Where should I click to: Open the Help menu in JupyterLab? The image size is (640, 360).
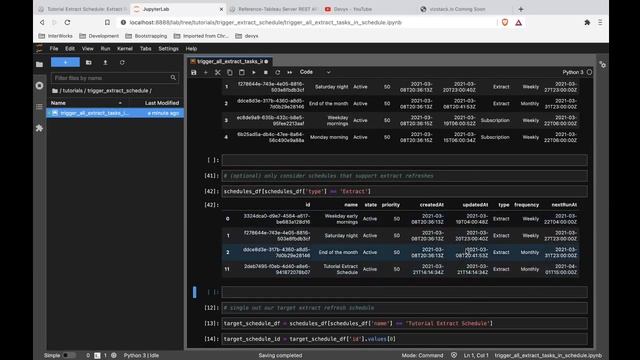tap(191, 49)
